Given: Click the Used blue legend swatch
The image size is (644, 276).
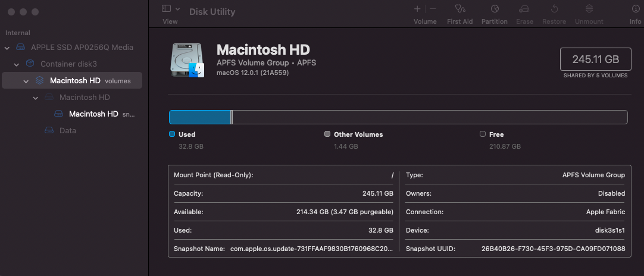Looking at the screenshot, I should (x=172, y=134).
